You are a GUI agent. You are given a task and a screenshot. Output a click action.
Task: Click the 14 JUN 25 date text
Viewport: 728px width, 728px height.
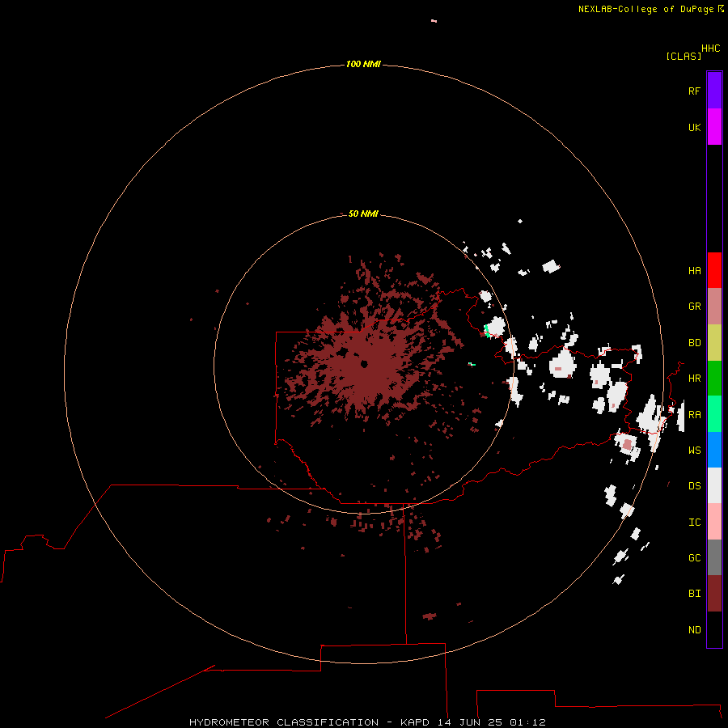pos(470,722)
